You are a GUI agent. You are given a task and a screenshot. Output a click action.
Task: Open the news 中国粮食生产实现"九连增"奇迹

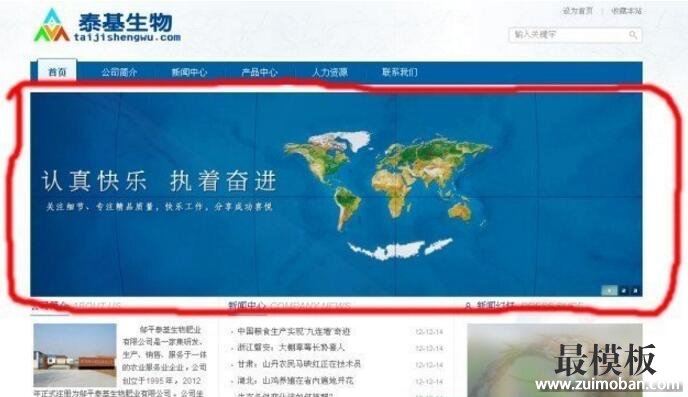pyautogui.click(x=294, y=331)
